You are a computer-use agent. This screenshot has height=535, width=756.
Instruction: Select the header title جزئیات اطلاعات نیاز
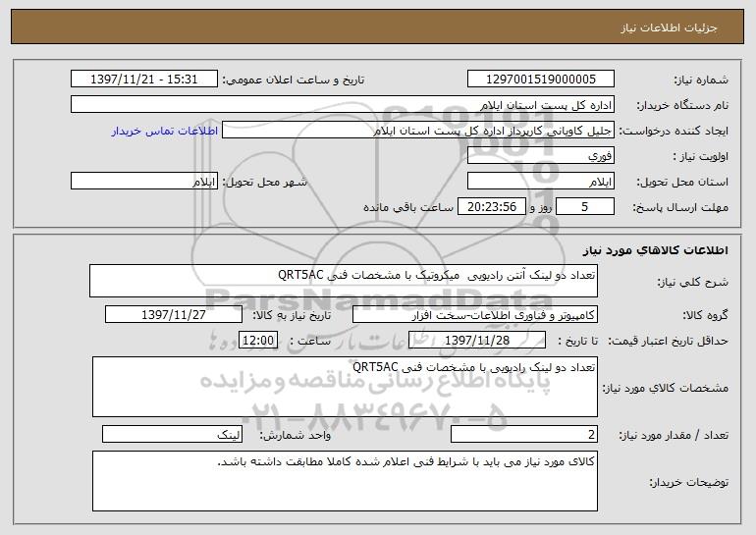click(669, 27)
